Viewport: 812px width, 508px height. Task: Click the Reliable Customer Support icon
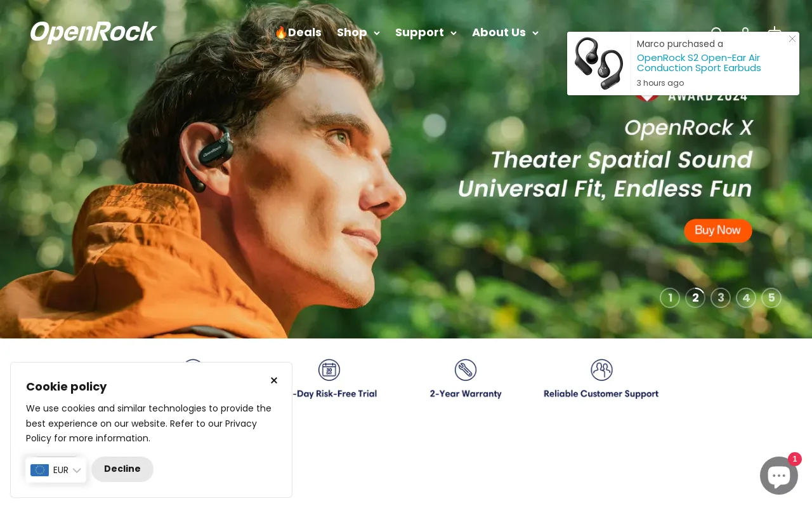601,370
